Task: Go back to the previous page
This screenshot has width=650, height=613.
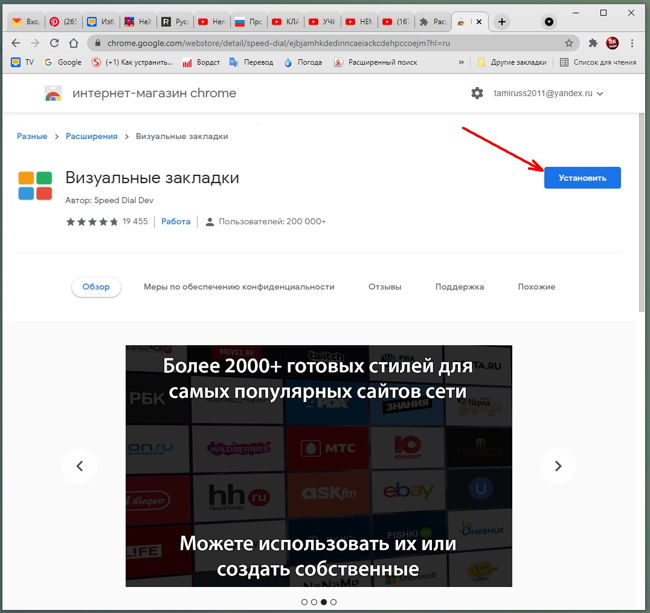Action: (16, 43)
